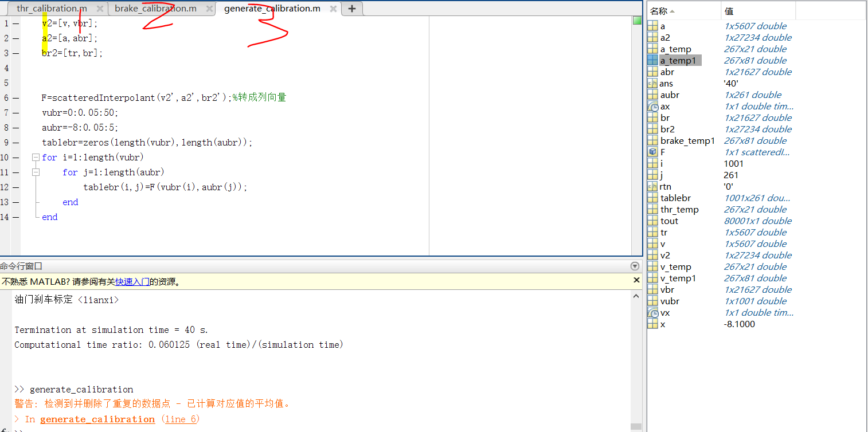Click the vubr=0:0.05:50 line

coord(80,112)
